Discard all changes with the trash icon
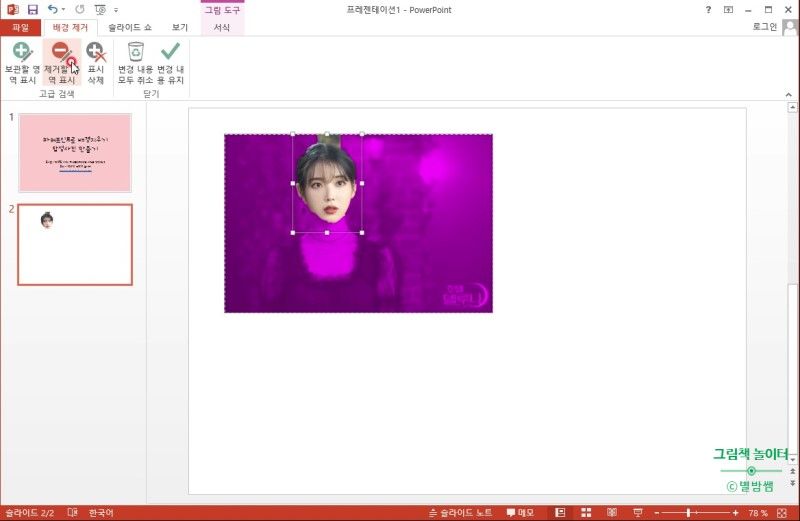The width and height of the screenshot is (800, 521). click(x=135, y=63)
